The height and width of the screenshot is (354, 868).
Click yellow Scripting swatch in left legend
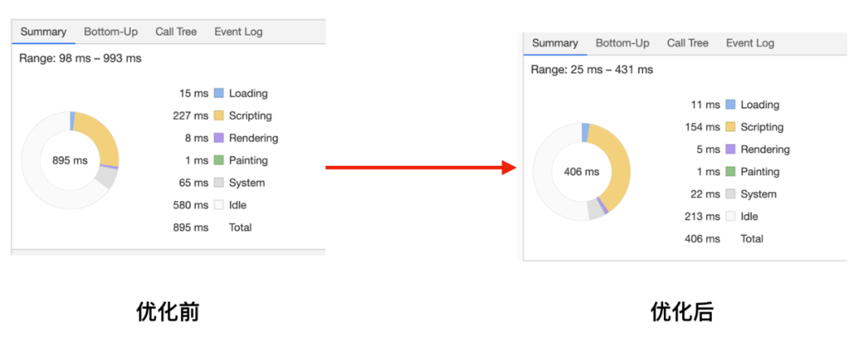click(219, 116)
